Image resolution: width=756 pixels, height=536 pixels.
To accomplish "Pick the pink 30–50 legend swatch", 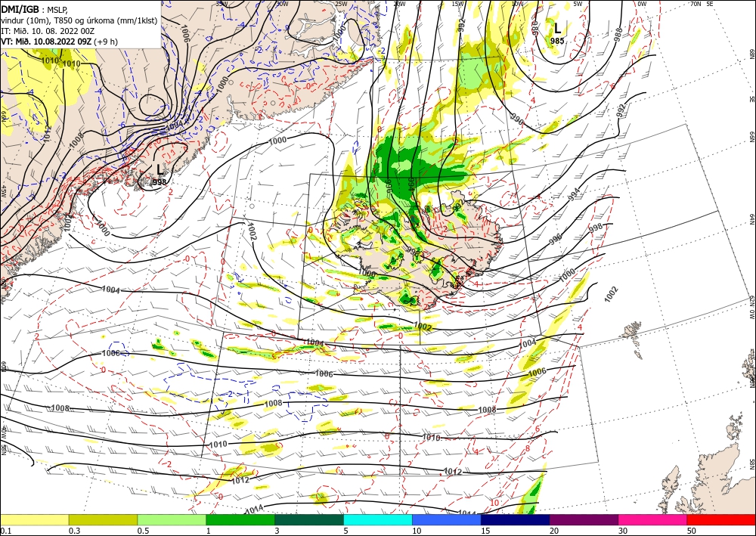I will pyautogui.click(x=653, y=519).
